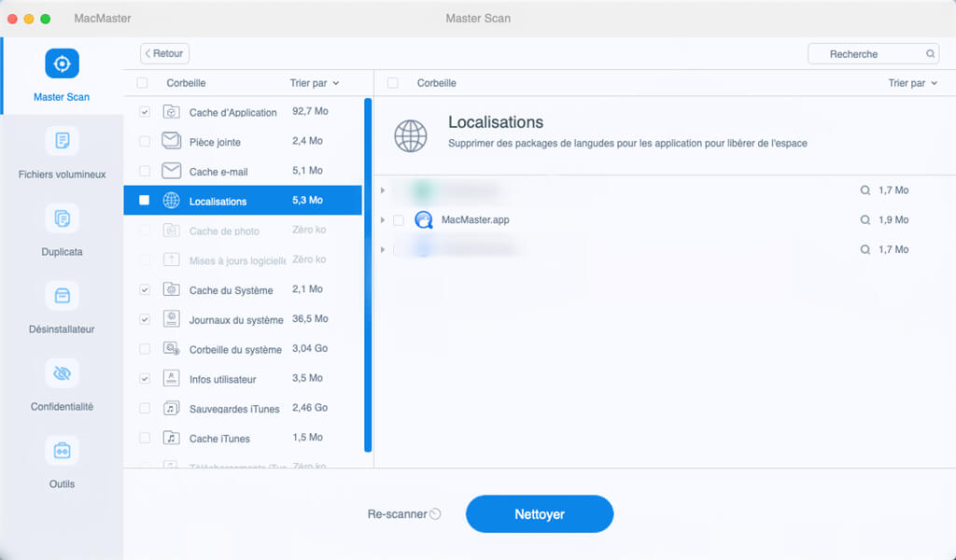The width and height of the screenshot is (956, 560).
Task: Click the Journaux du système icon
Action: pos(172,318)
